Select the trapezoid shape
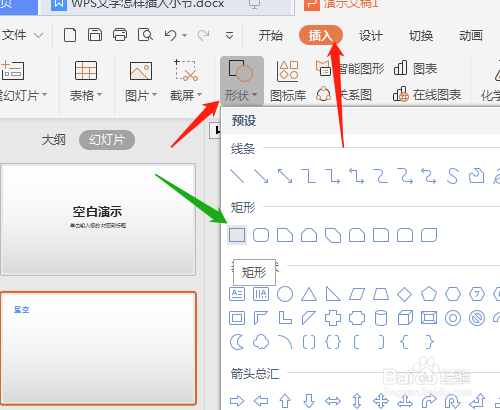500x410 pixels. 381,294
